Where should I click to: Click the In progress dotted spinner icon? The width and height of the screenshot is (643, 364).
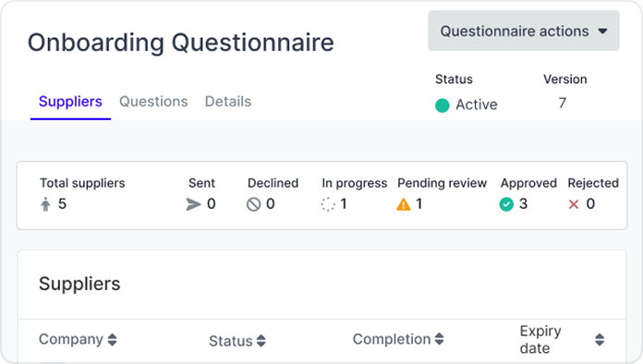(328, 204)
